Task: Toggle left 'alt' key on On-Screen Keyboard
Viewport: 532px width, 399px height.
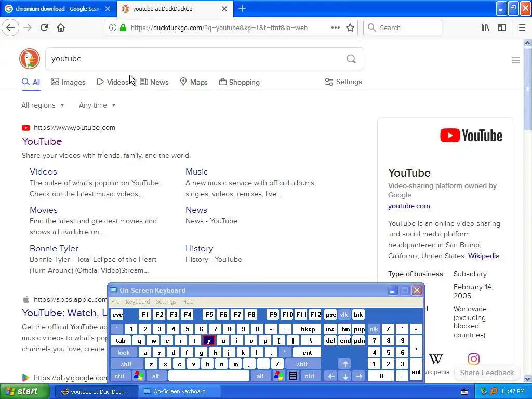Action: (x=155, y=376)
